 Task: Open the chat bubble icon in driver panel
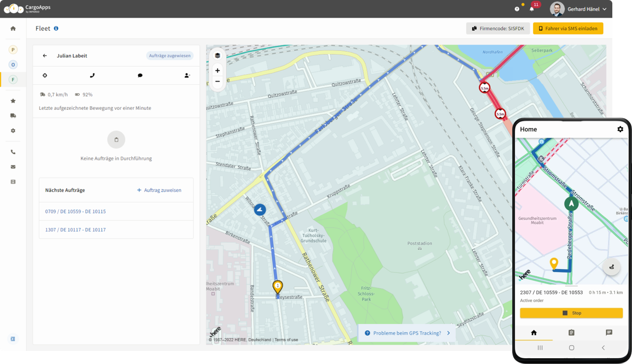[140, 75]
